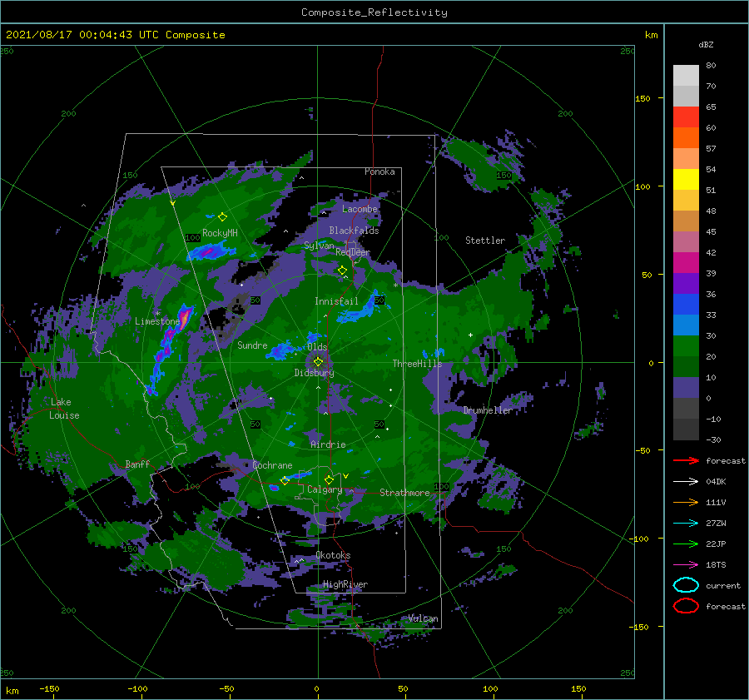Image resolution: width=749 pixels, height=700 pixels.
Task: Click the Blackfalds label
Action: [x=354, y=231]
